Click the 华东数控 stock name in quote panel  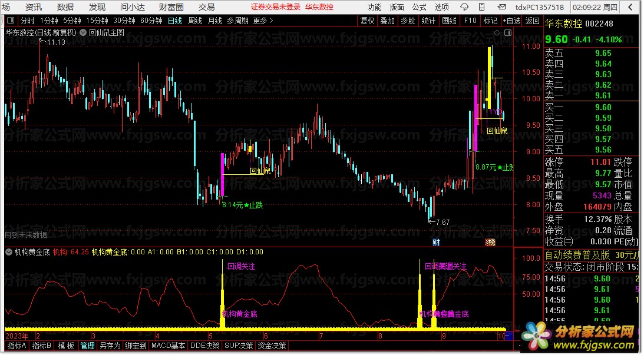pos(563,24)
